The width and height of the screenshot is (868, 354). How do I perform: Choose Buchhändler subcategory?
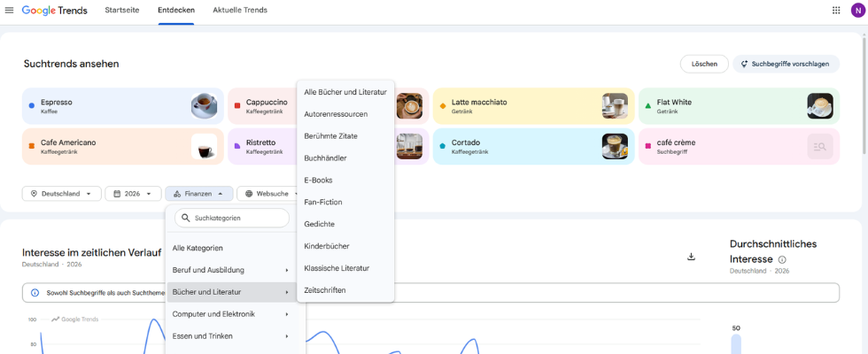click(345, 158)
